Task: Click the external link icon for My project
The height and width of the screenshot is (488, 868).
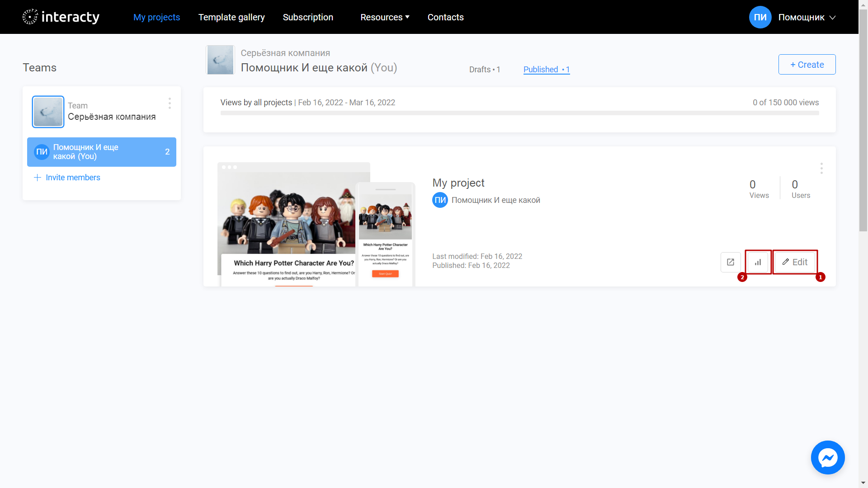Action: click(x=730, y=262)
